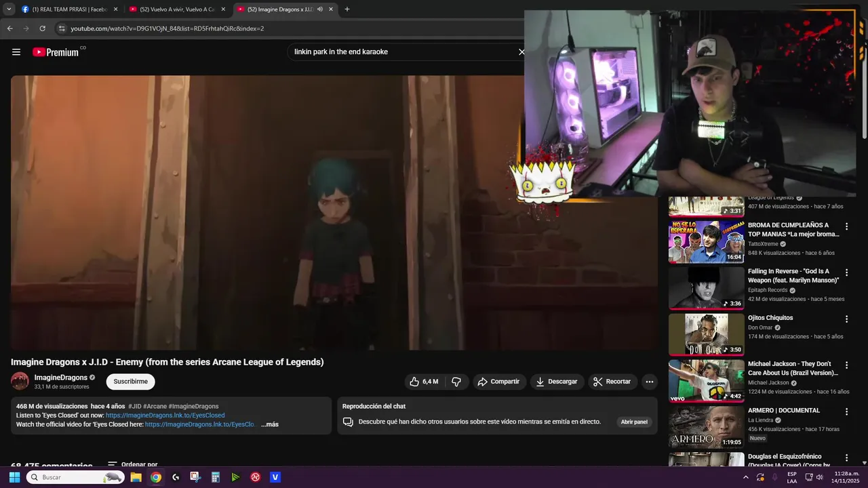
Task: Open Ojitos Chiquitos video thumbnail
Action: tap(706, 334)
